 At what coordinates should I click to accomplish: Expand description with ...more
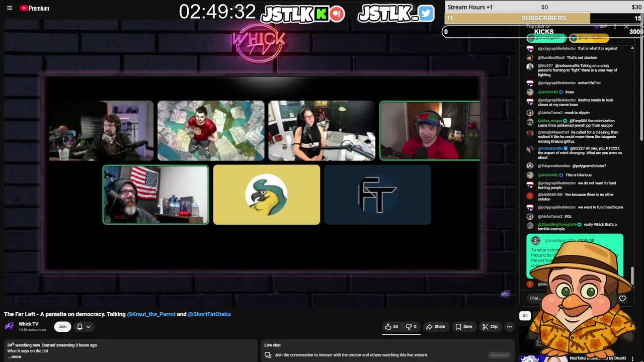point(15,356)
